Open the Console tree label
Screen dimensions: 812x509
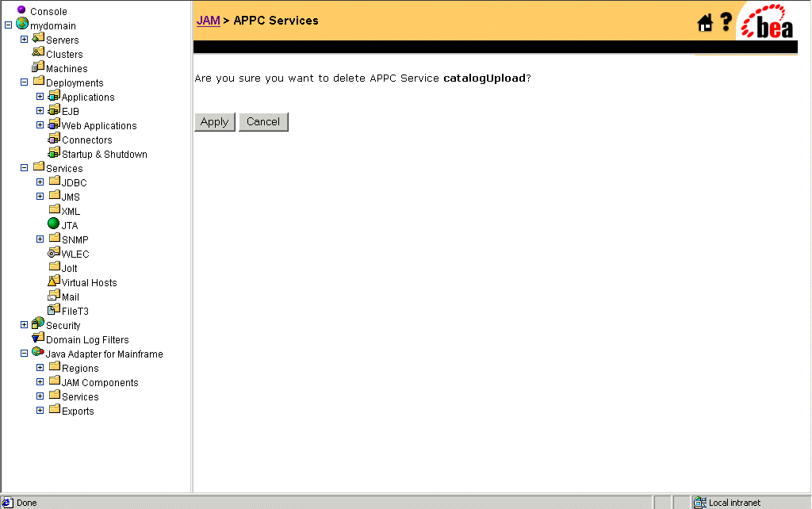[48, 11]
